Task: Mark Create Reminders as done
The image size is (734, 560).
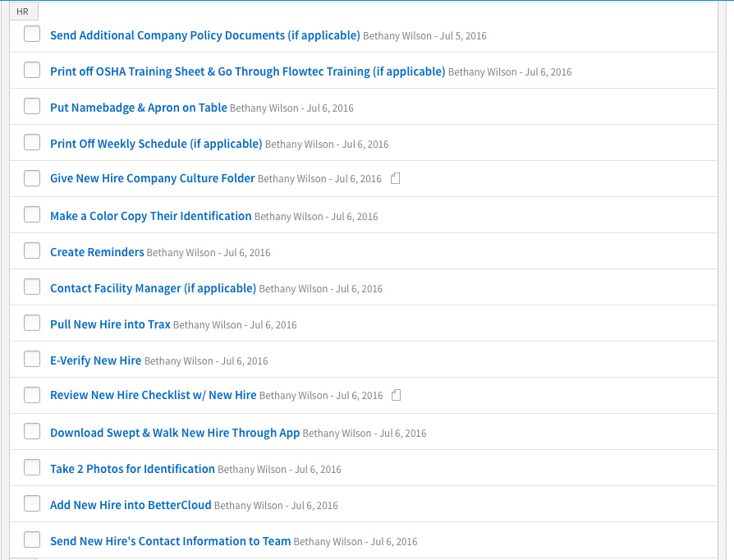Action: (31, 250)
